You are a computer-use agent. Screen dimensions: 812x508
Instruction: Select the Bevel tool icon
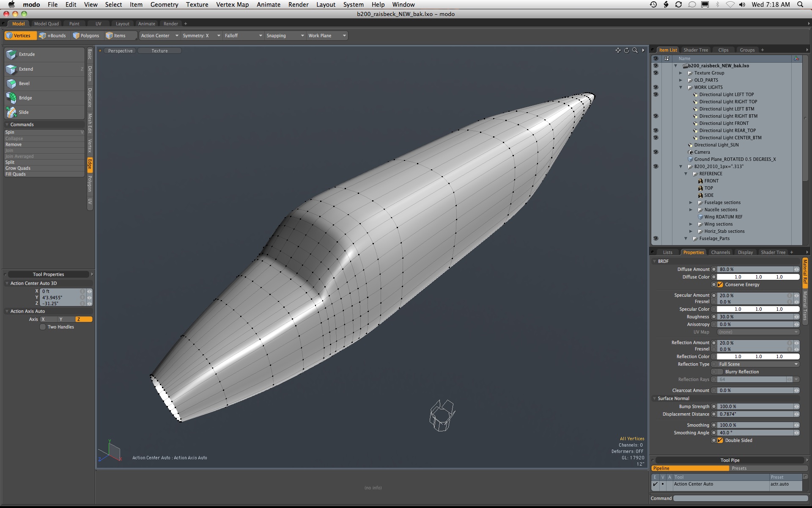[x=11, y=84]
